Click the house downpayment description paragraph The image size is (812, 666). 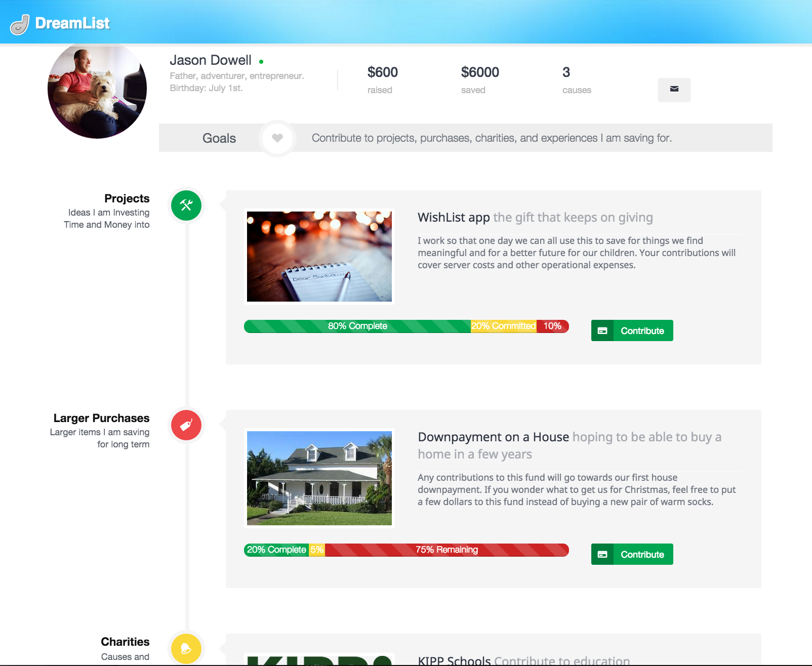coord(577,490)
